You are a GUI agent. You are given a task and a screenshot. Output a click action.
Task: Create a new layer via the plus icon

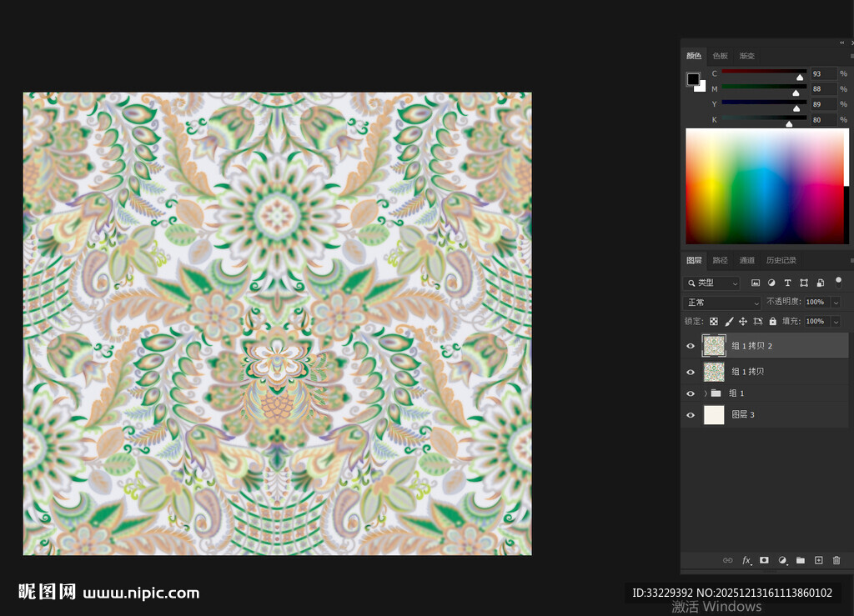point(818,560)
